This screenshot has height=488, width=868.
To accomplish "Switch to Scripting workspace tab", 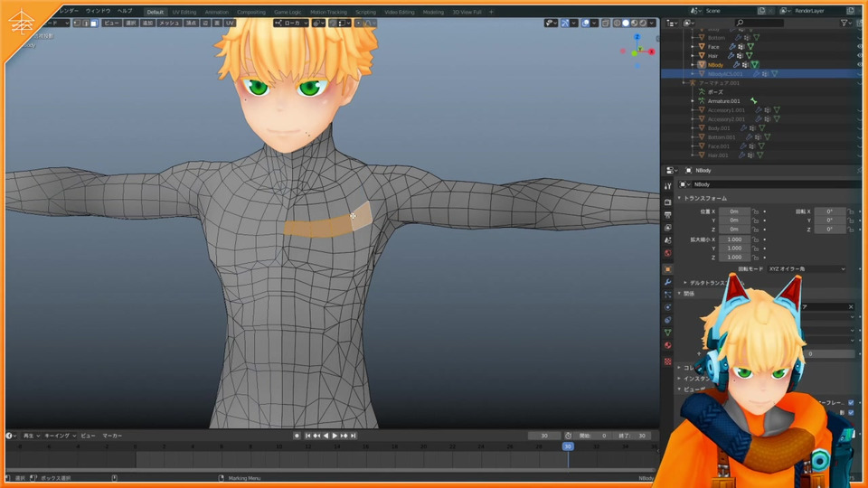I will [x=365, y=12].
